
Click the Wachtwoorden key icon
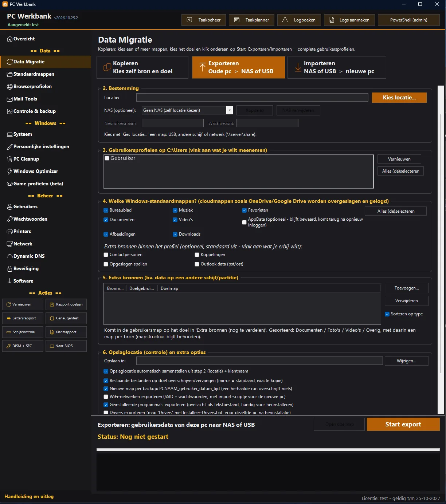coord(10,219)
